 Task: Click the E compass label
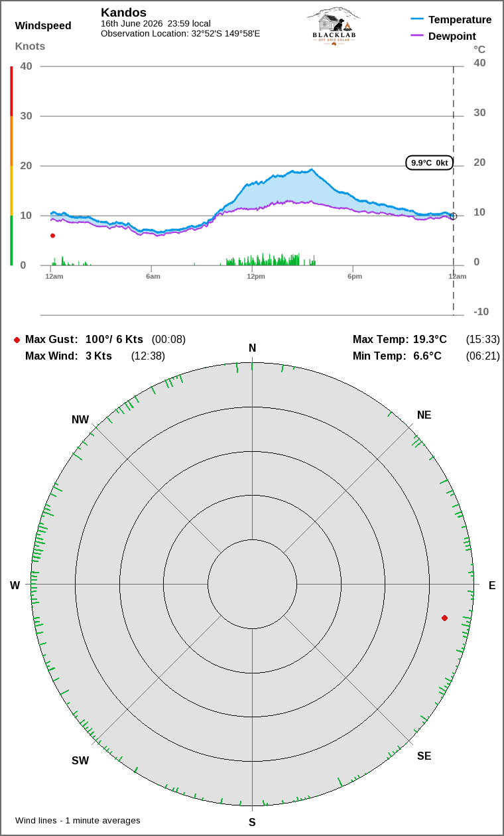(x=492, y=585)
